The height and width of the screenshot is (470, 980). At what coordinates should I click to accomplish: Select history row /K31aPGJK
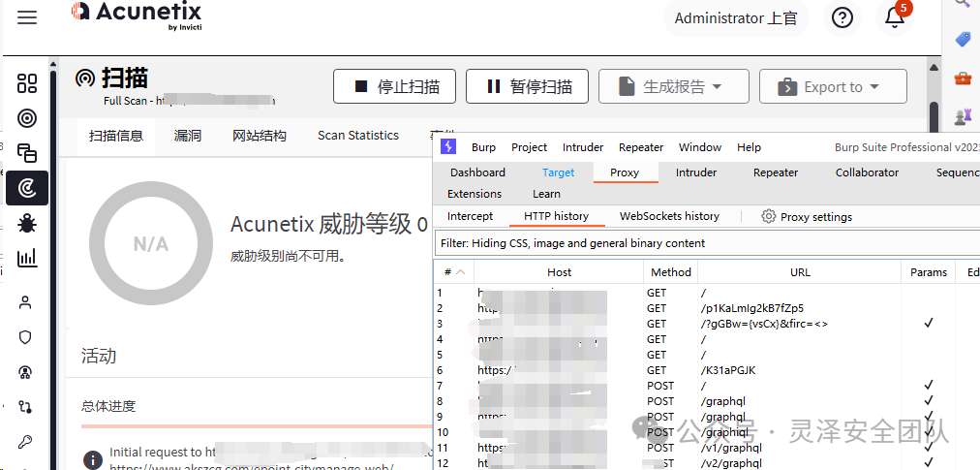point(707,370)
